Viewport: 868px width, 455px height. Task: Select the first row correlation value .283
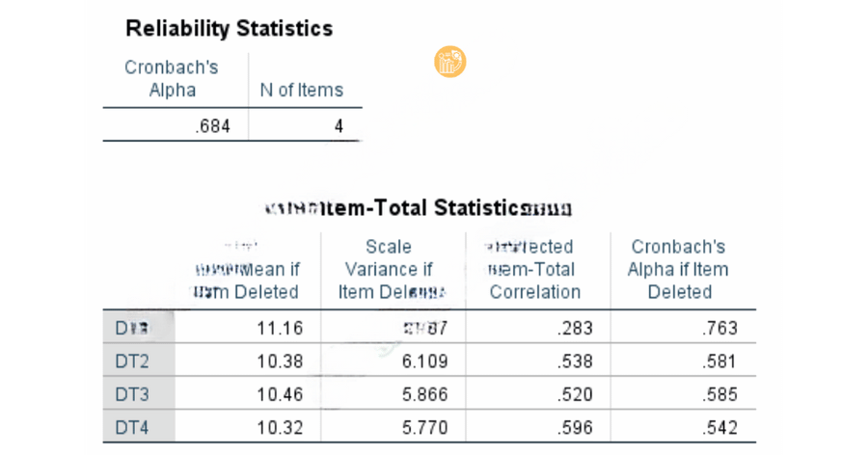(x=574, y=329)
